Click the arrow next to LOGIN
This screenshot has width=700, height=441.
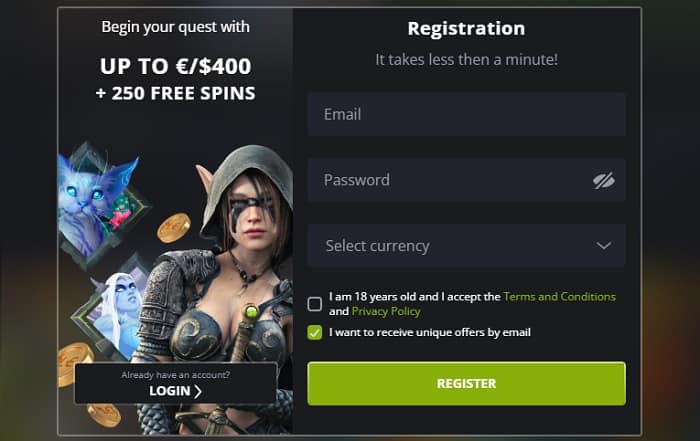[198, 391]
